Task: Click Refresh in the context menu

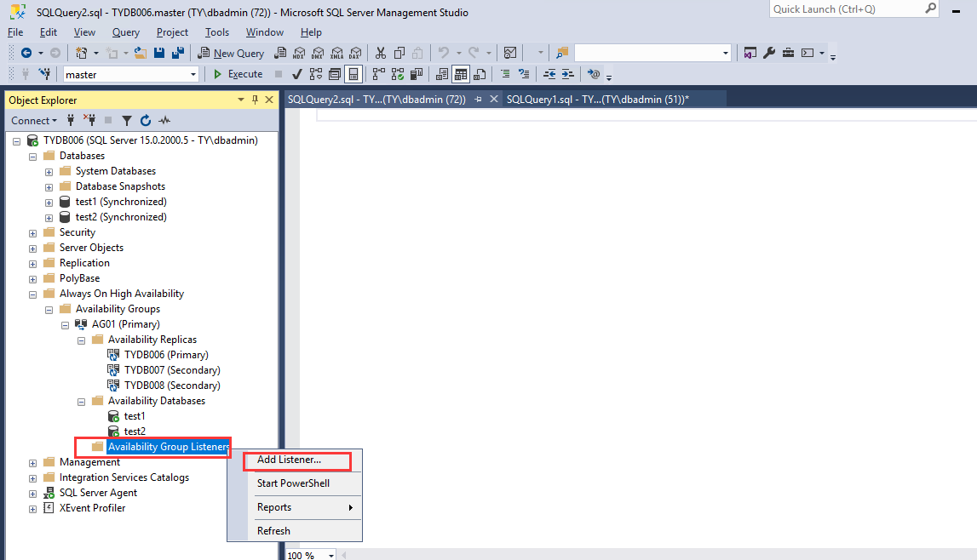Action: click(273, 531)
